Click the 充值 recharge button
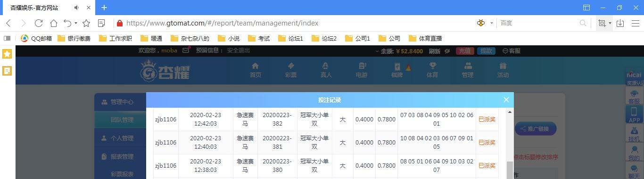Viewport: 644px width, 179px height. (x=464, y=51)
